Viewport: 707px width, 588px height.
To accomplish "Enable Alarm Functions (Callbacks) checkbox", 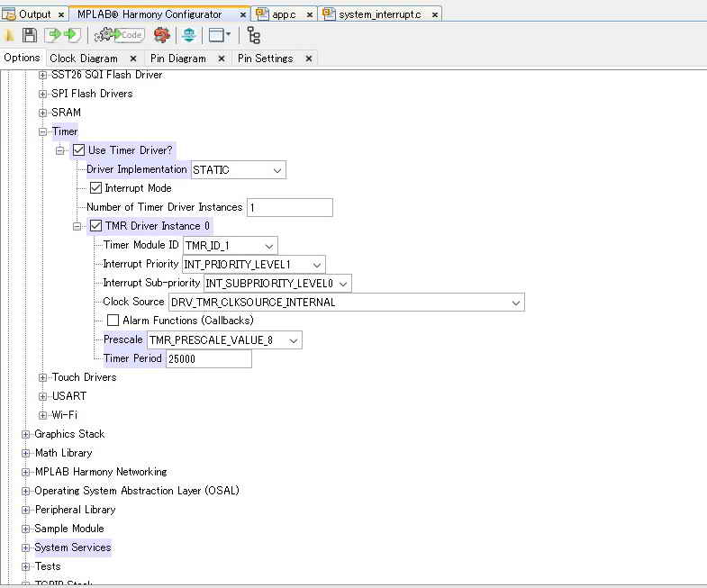I will coord(113,321).
